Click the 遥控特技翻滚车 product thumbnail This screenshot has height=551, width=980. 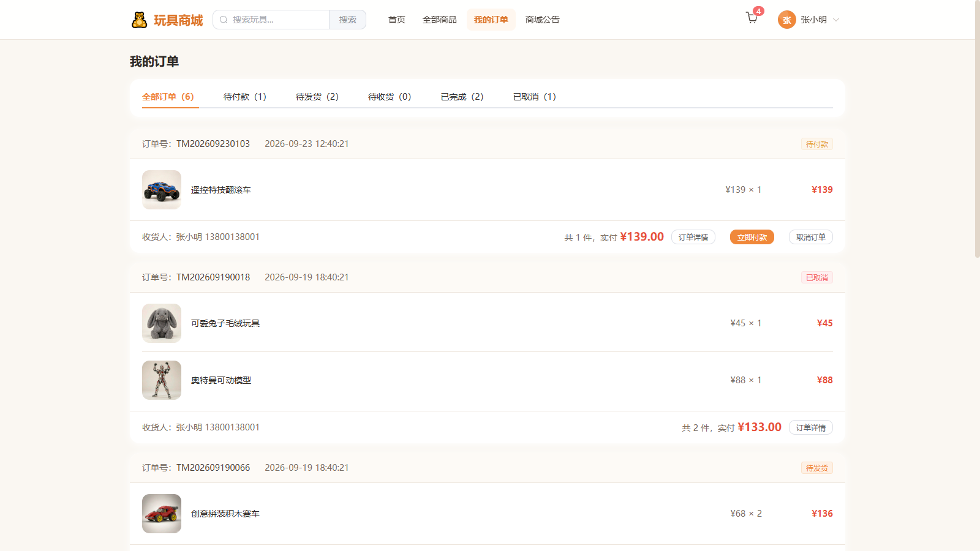[x=162, y=190]
